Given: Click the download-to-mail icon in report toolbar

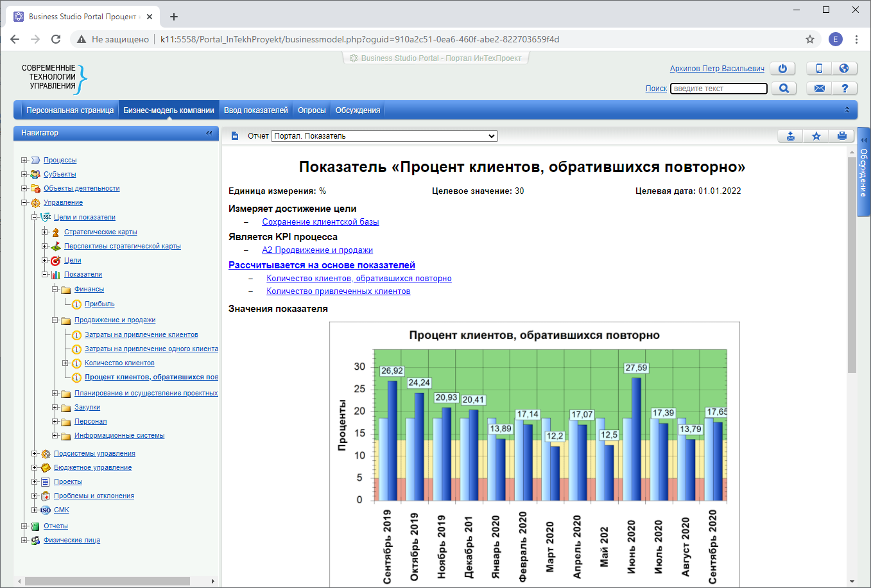Looking at the screenshot, I should click(x=791, y=136).
